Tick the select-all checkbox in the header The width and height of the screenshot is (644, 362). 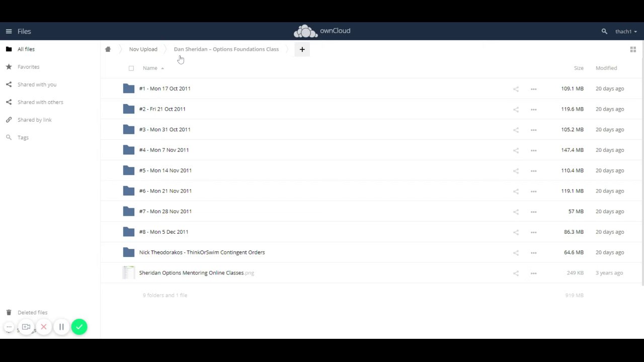pos(131,68)
